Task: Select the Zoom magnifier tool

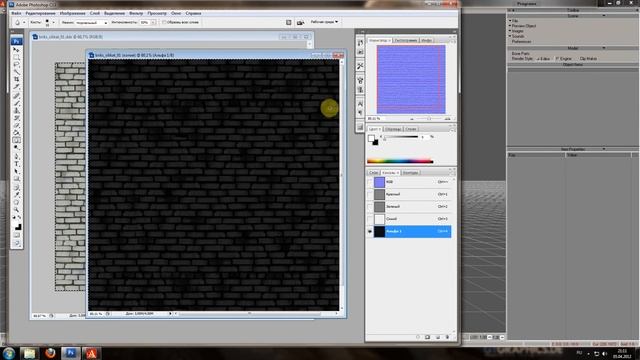Action: pyautogui.click(x=16, y=209)
